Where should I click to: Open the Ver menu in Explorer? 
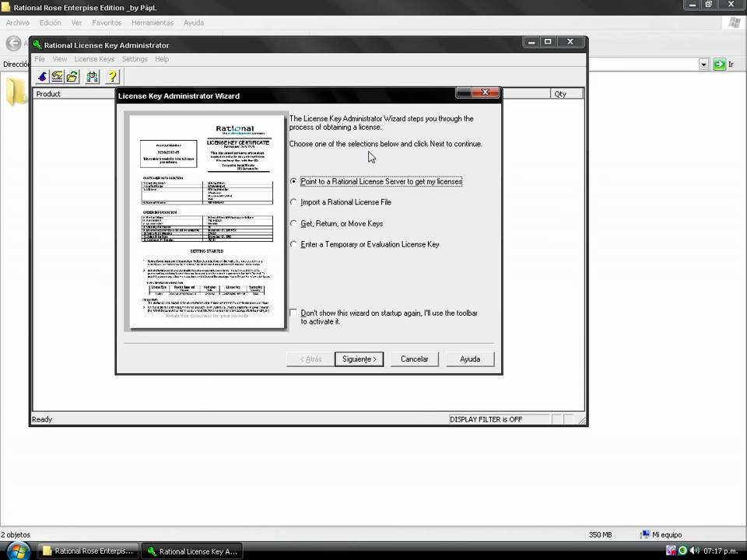pyautogui.click(x=77, y=23)
